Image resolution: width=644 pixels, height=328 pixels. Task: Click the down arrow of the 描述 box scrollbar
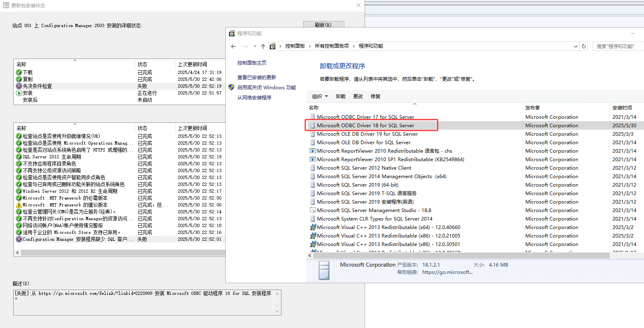pyautogui.click(x=277, y=311)
